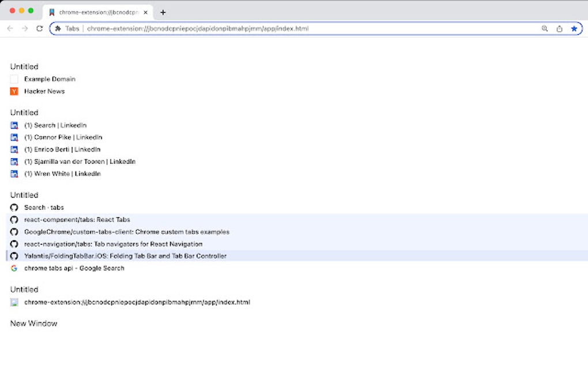The image size is (588, 368).
Task: Click Untitled title above Search · tabs
Action: [x=24, y=195]
